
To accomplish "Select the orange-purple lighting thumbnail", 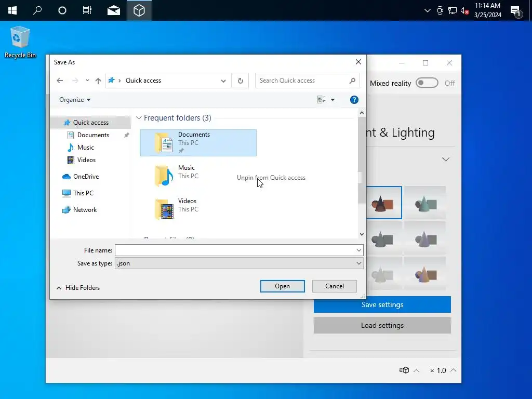I will pos(425,273).
